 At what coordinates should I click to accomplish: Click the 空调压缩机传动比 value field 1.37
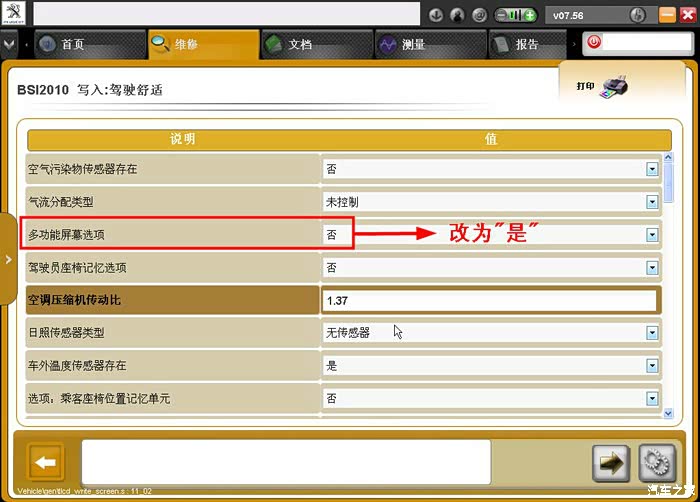[x=489, y=301]
